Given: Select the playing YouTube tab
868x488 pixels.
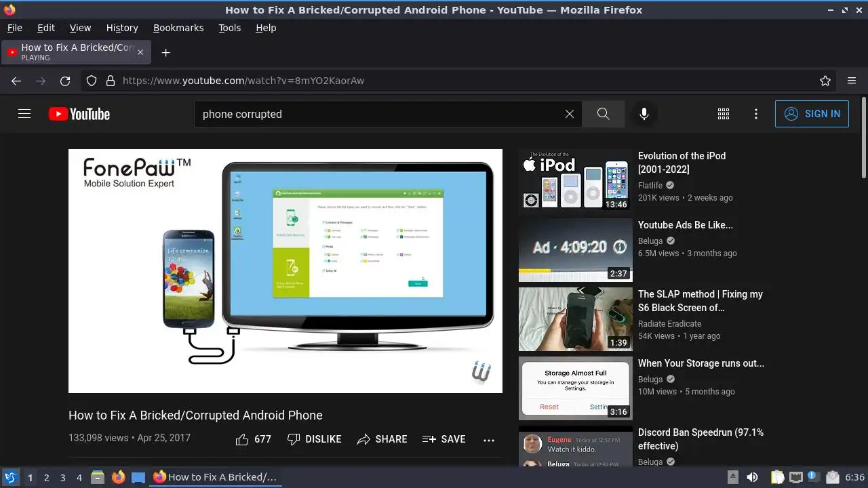Looking at the screenshot, I should point(77,52).
